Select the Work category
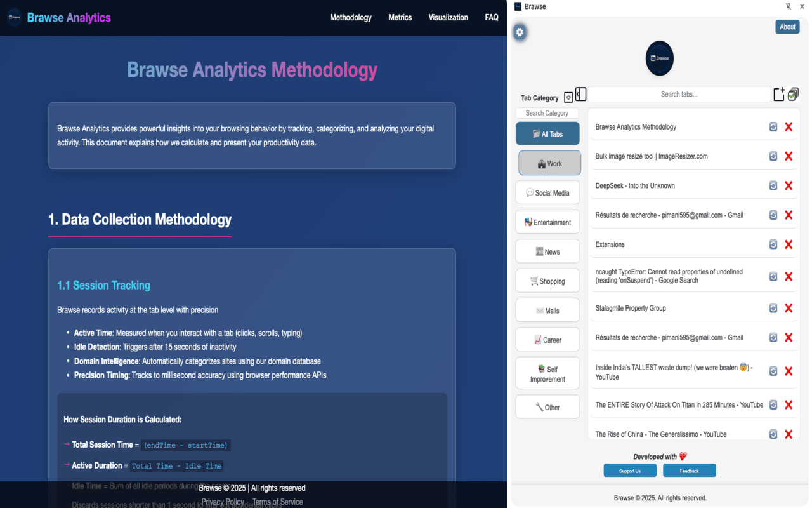 tap(549, 163)
